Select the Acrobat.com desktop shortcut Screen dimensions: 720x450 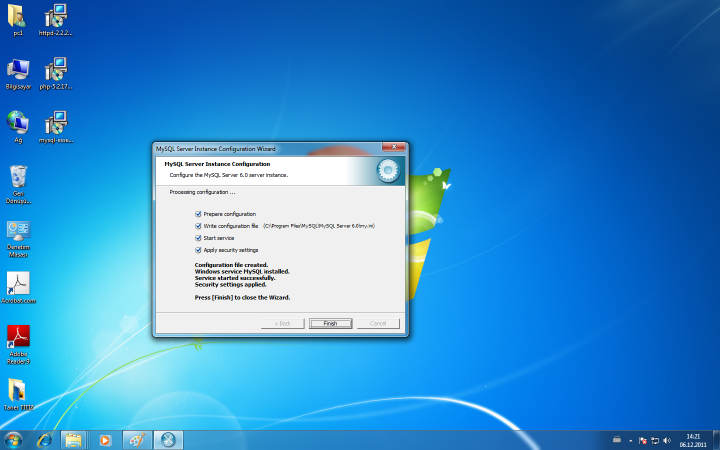[x=18, y=284]
